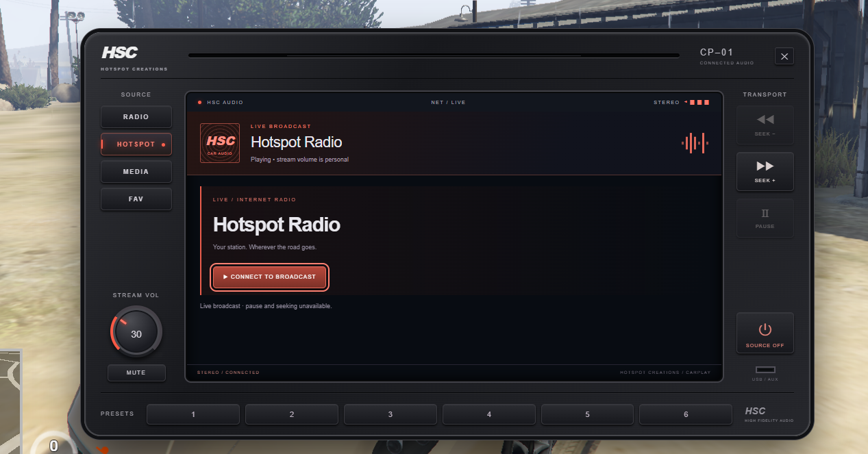Click the audio waveform indicator icon
Viewport: 868px width, 454px height.
pos(695,143)
